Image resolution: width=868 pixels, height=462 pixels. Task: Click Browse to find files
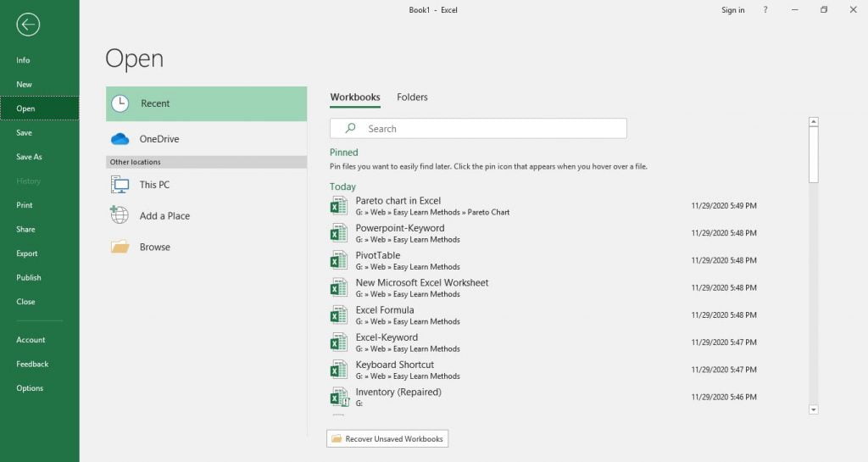point(207,247)
